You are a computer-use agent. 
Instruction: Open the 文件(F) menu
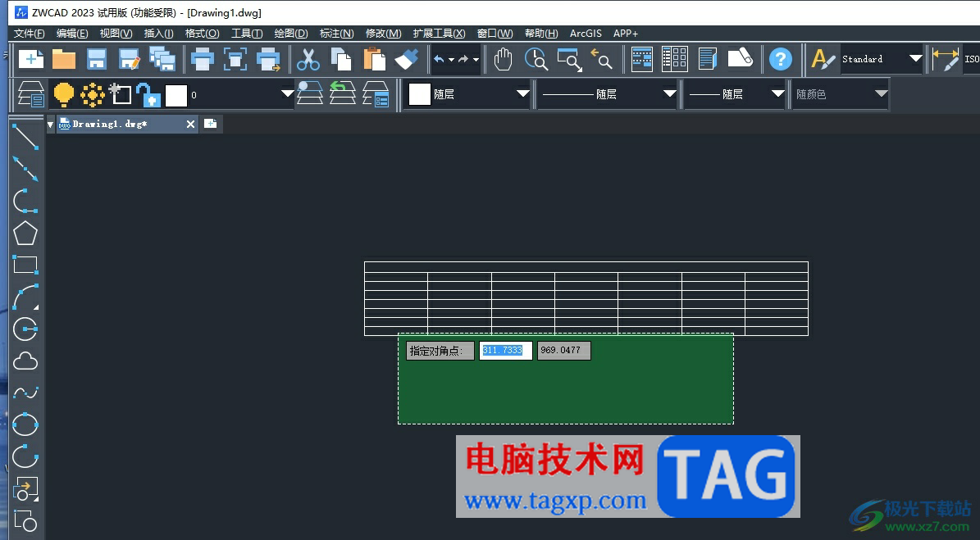[30, 33]
